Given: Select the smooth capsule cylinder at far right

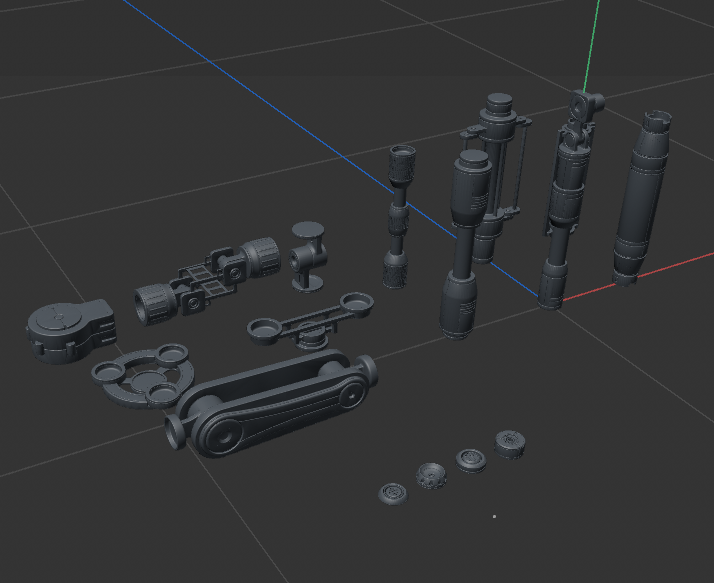Looking at the screenshot, I should (x=641, y=198).
